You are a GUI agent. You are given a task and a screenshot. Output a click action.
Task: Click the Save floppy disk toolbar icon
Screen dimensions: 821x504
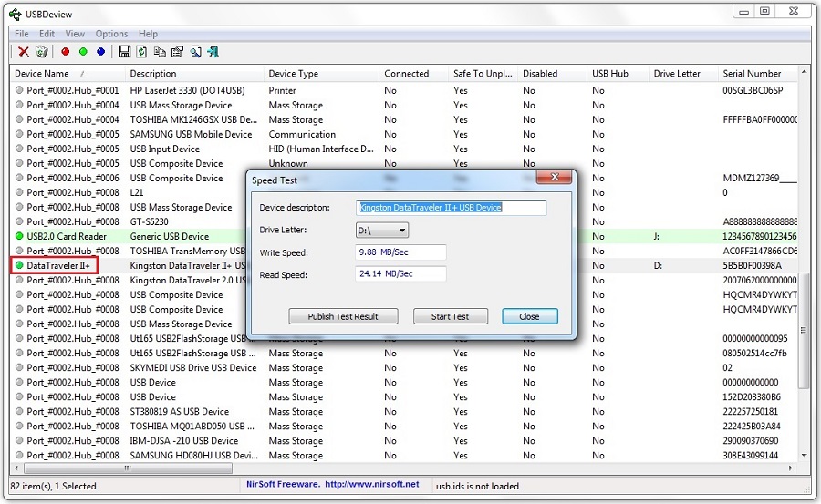click(124, 51)
